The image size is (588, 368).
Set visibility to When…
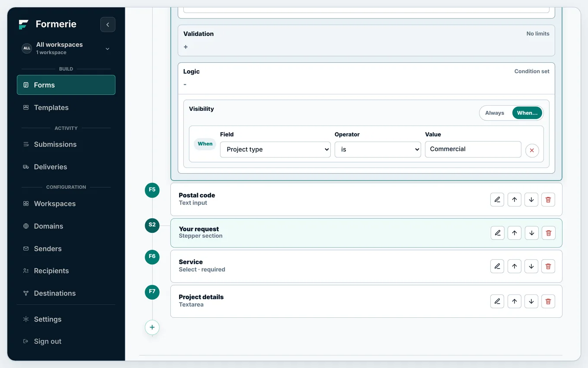(527, 113)
